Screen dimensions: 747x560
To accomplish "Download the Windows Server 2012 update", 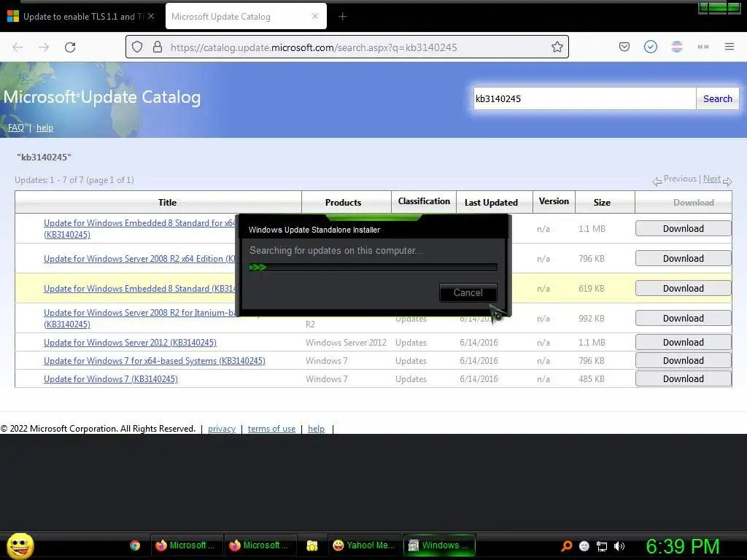I will pos(683,343).
